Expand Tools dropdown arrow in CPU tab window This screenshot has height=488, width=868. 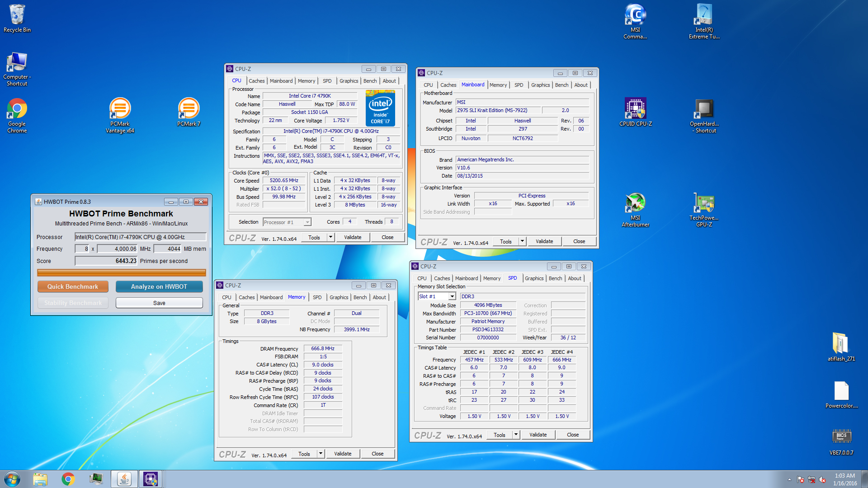tap(330, 237)
